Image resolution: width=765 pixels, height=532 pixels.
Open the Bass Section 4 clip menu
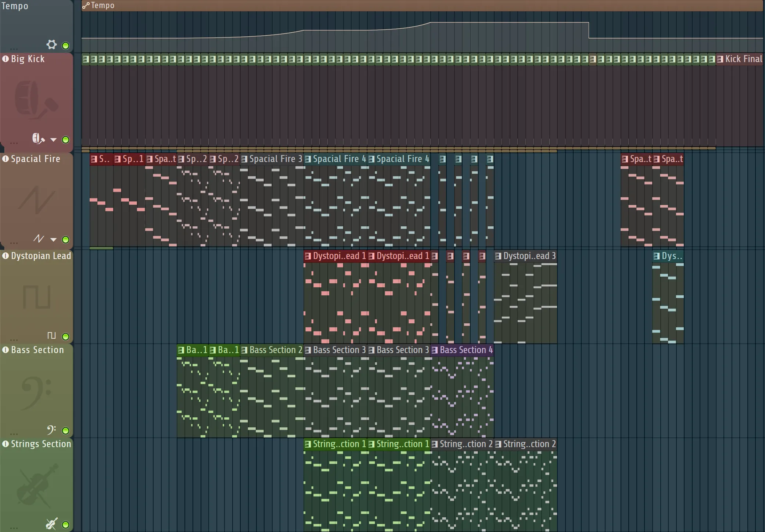(435, 350)
